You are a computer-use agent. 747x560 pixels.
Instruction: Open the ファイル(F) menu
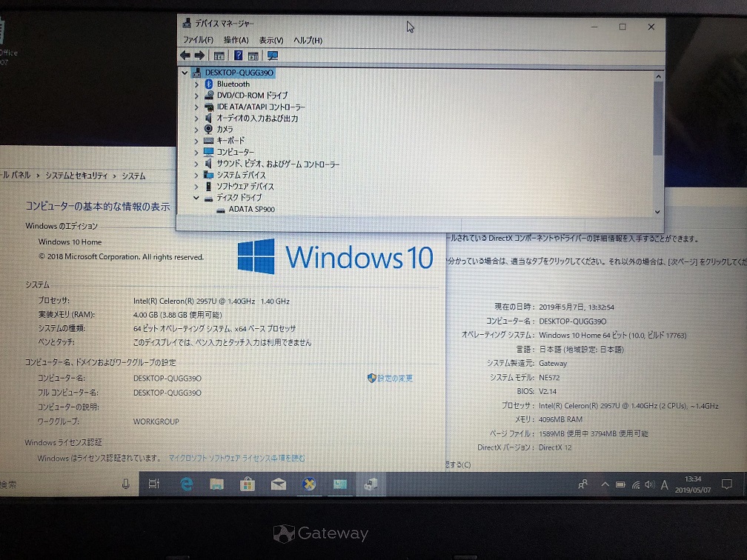[198, 40]
